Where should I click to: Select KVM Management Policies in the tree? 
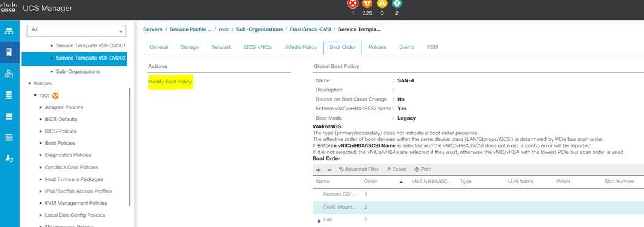pos(76,204)
